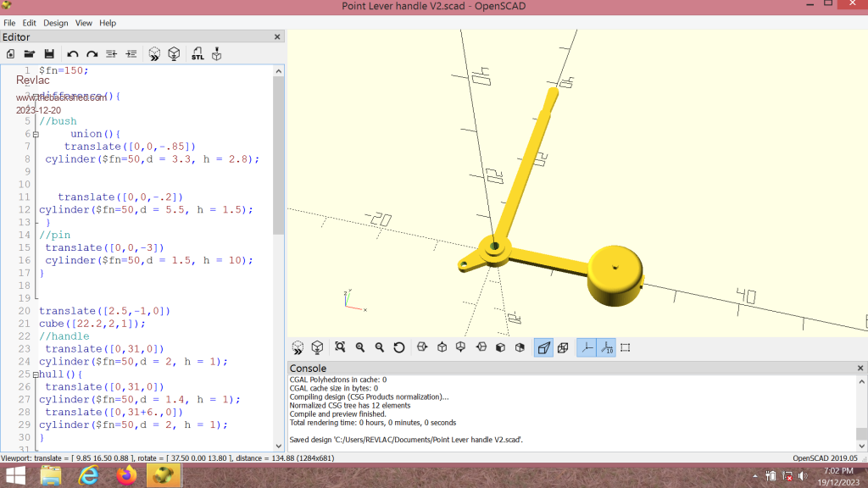Click the Export as STL icon
The height and width of the screenshot is (488, 868).
tap(198, 54)
